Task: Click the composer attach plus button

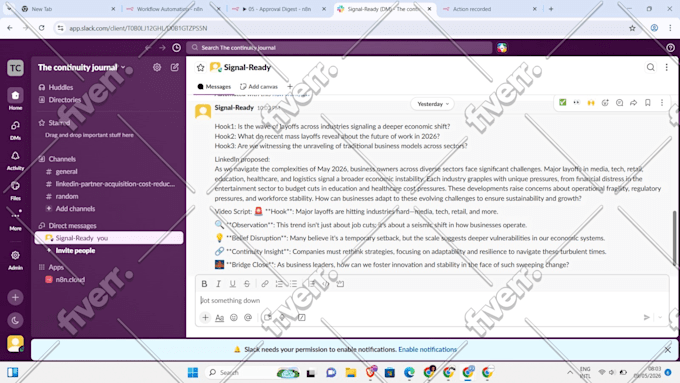Action: coord(205,318)
